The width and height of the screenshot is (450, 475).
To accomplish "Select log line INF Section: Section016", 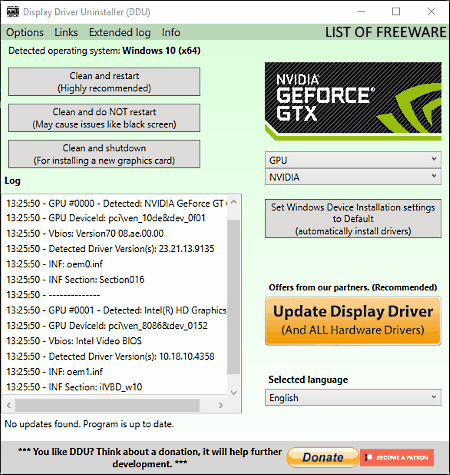I will coord(75,279).
